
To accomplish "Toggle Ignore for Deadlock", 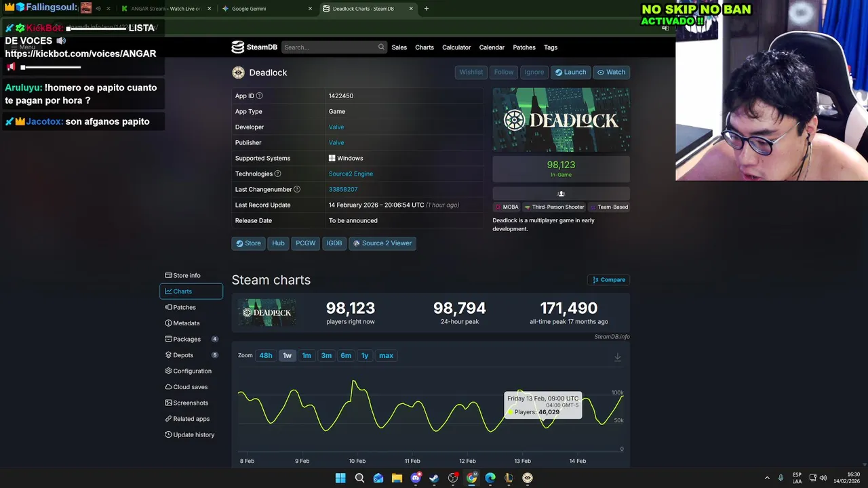I will [534, 73].
